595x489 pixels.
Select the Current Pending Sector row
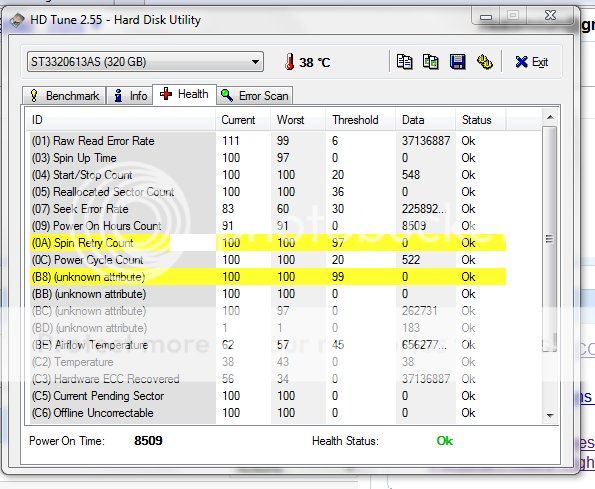[268, 396]
